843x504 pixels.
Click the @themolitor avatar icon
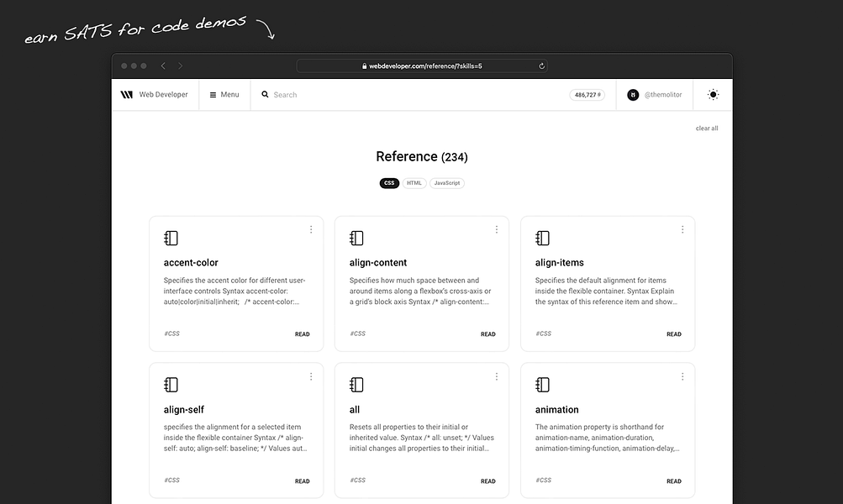[632, 94]
